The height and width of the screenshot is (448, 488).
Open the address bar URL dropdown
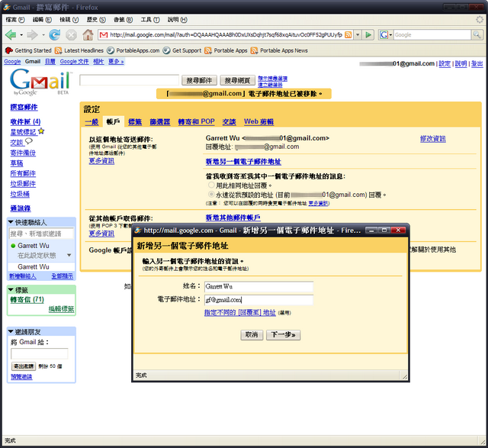point(358,35)
